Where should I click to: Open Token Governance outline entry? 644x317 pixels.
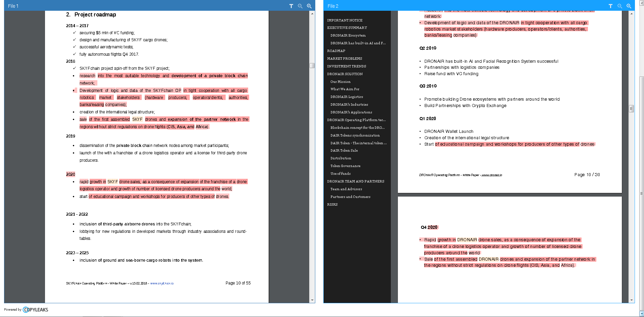coord(345,166)
